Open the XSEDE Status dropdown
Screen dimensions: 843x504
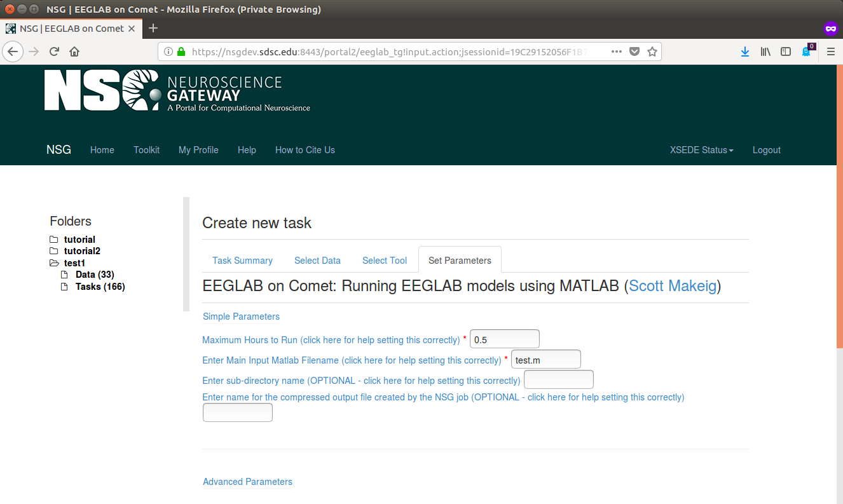point(702,150)
